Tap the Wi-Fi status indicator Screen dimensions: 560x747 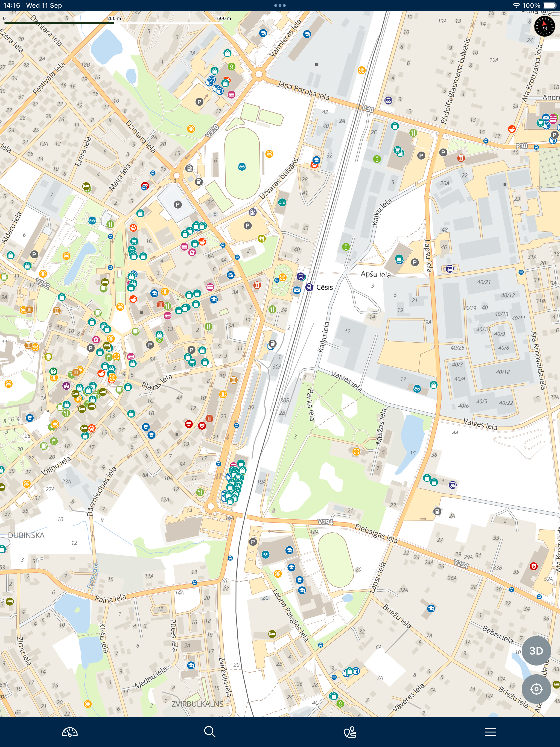[x=516, y=5]
